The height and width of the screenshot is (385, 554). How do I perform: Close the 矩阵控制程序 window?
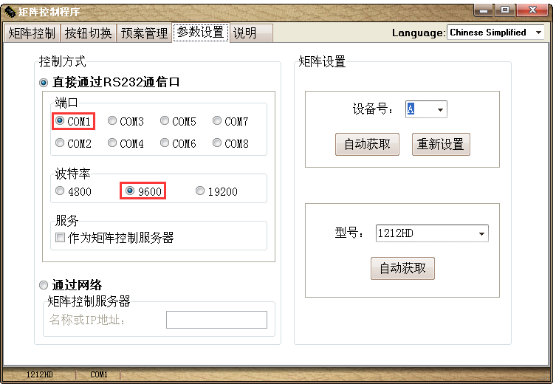click(x=532, y=11)
